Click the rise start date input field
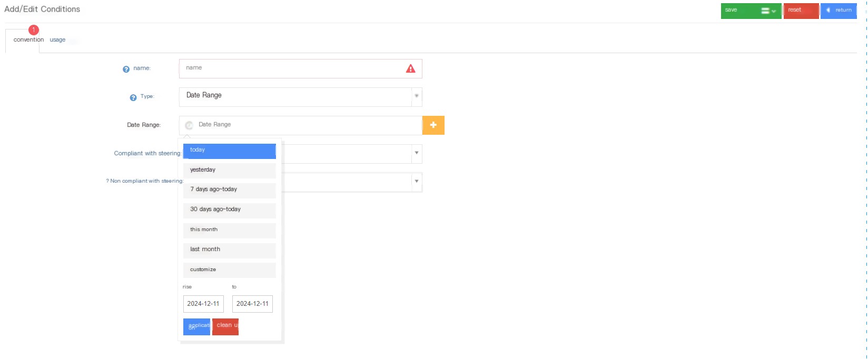This screenshot has width=868, height=359. click(x=203, y=304)
